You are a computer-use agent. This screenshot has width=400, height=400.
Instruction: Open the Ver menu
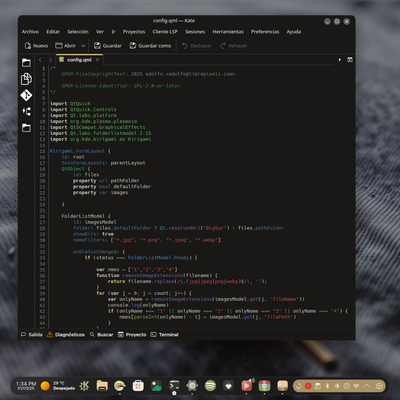[100, 32]
